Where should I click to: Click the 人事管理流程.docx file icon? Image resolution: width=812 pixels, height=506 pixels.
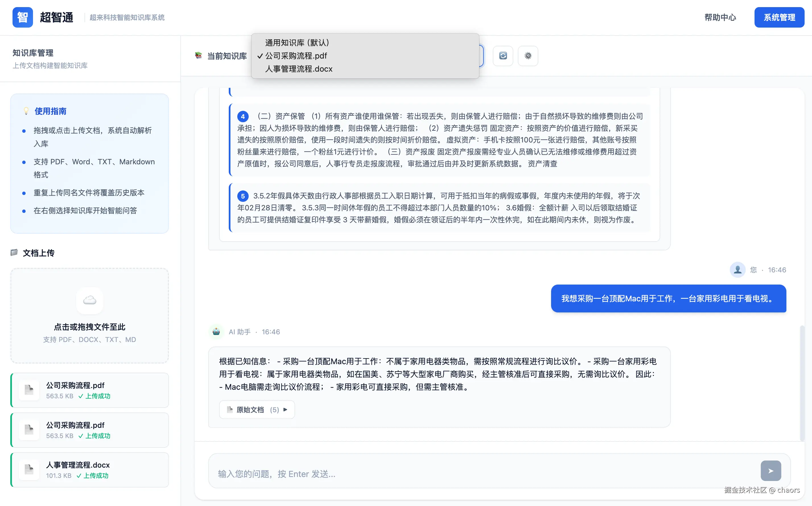coord(29,469)
